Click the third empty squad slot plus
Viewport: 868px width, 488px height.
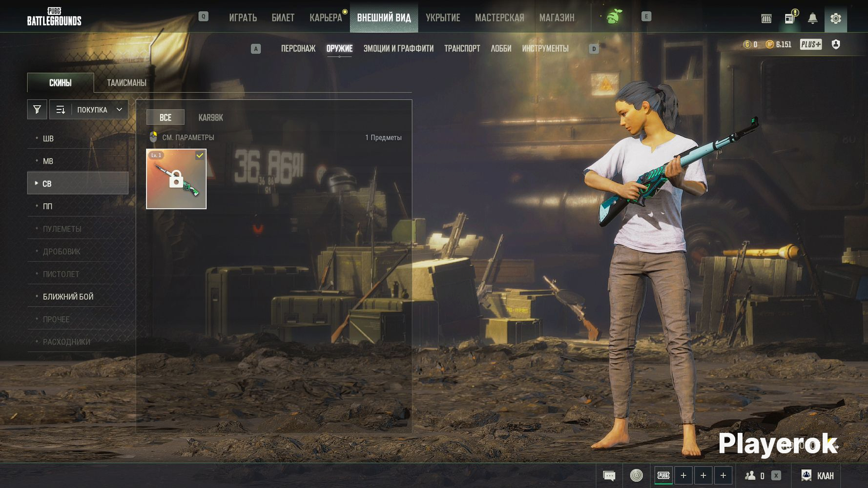[x=723, y=475]
